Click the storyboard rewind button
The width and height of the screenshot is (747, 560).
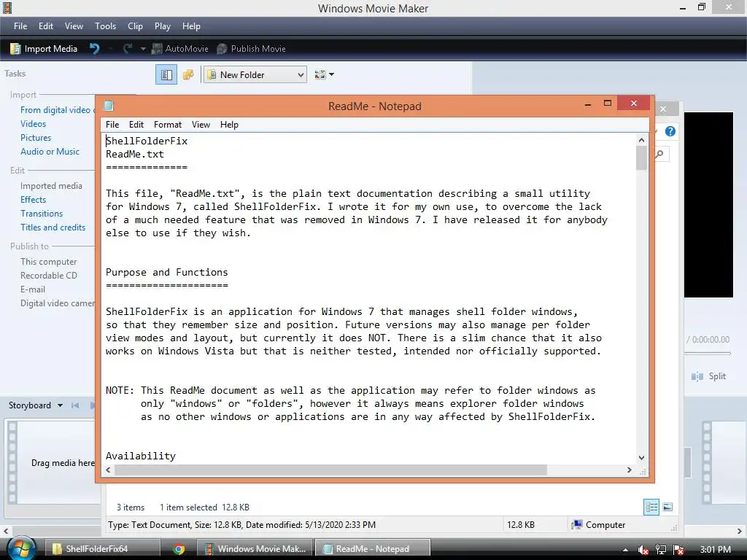pos(75,405)
